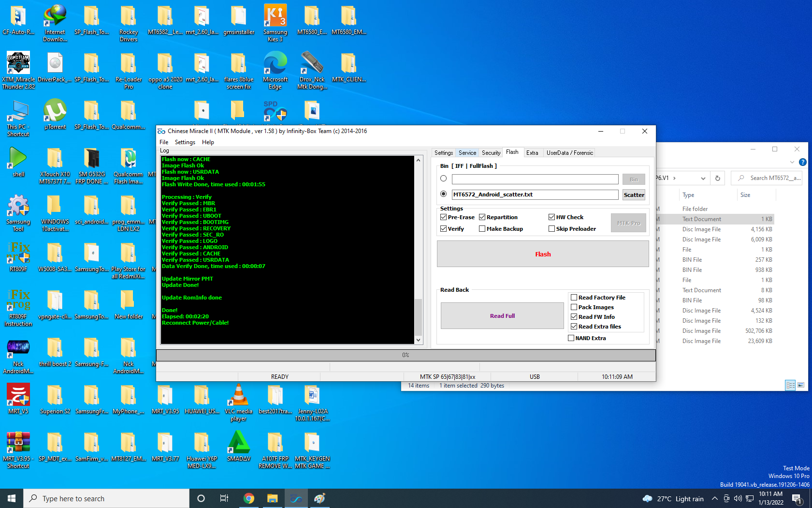This screenshot has height=508, width=812.
Task: Launch the µTorrent desktop icon
Action: coord(55,114)
